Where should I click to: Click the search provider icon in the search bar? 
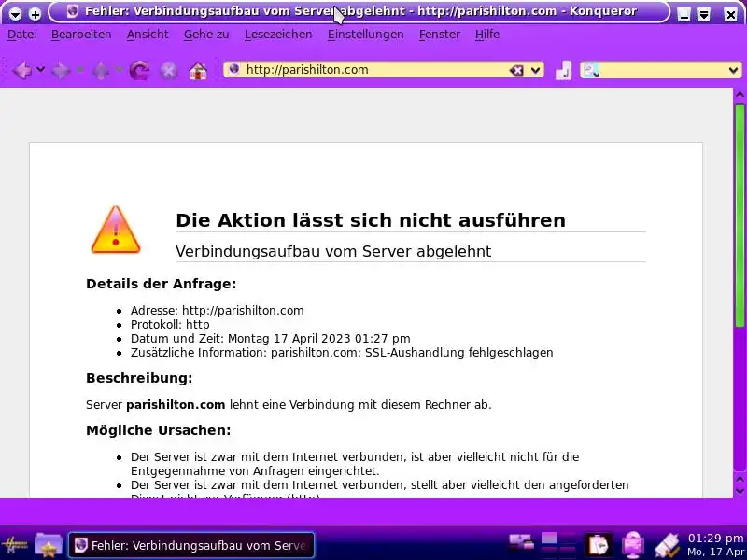click(x=590, y=71)
